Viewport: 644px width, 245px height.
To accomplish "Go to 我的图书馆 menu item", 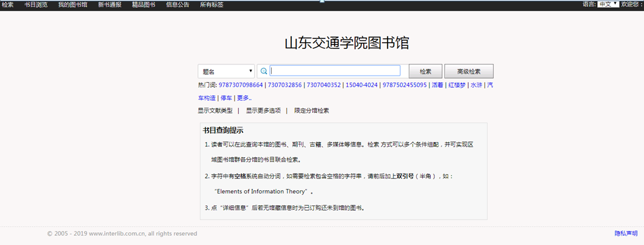I will click(x=73, y=4).
